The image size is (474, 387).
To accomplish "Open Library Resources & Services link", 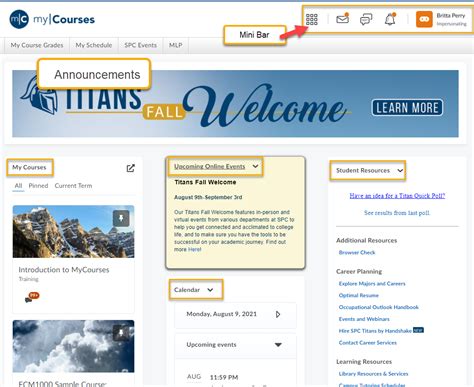I will pyautogui.click(x=373, y=374).
